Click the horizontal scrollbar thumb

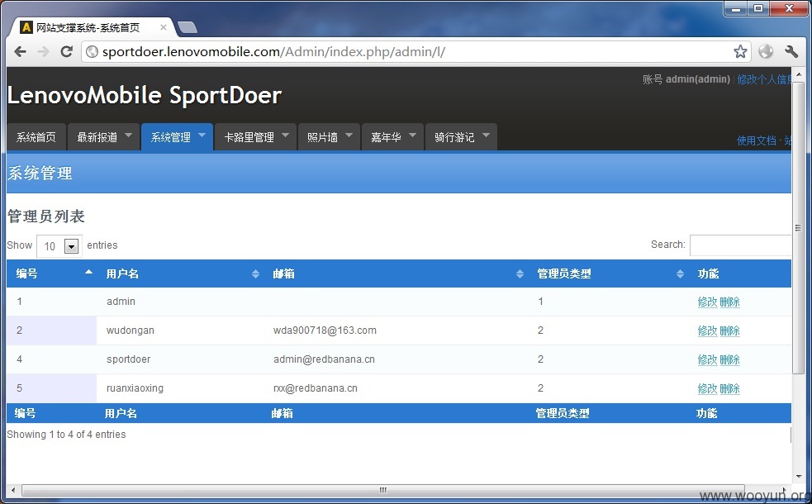point(382,490)
